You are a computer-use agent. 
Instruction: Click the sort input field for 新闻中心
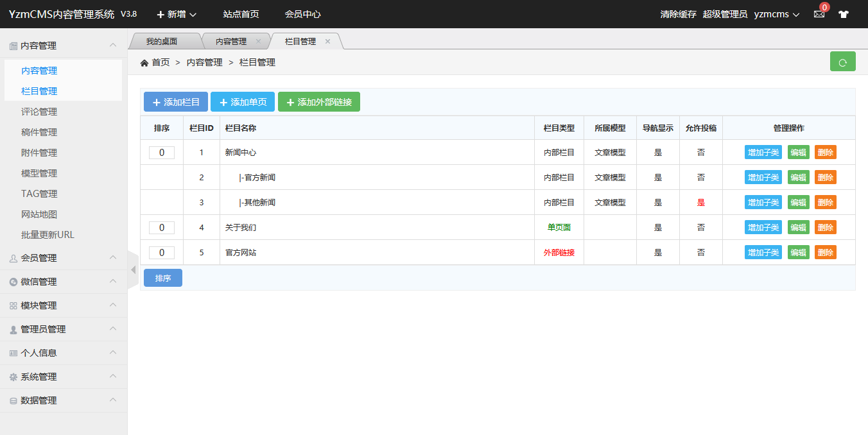tap(162, 153)
